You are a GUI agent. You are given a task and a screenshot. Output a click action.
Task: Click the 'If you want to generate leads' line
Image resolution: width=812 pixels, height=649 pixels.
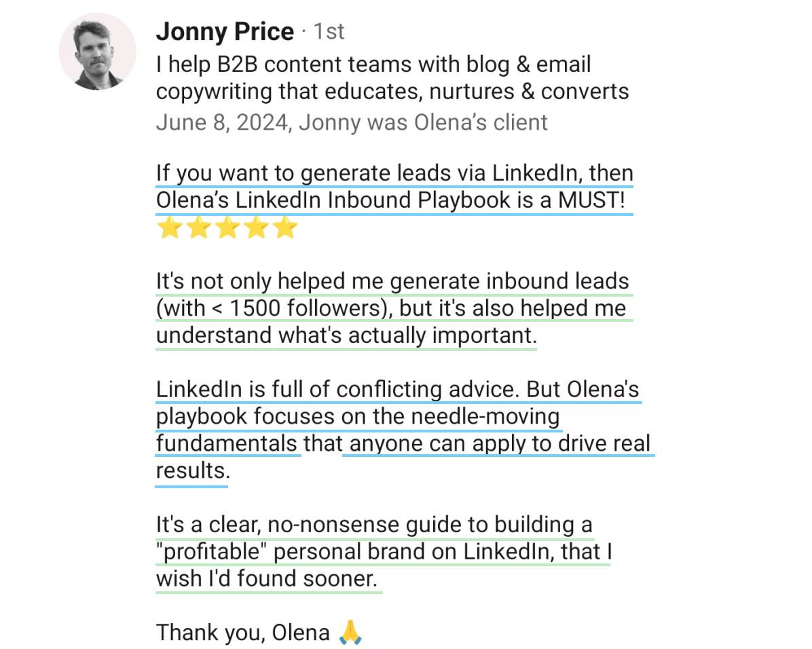394,174
